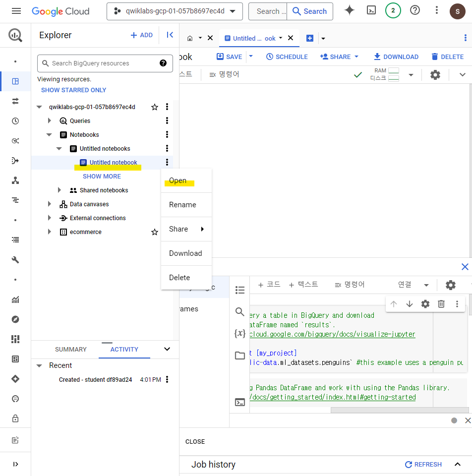
Task: Open SAVE button dropdown arrow
Action: tap(251, 57)
